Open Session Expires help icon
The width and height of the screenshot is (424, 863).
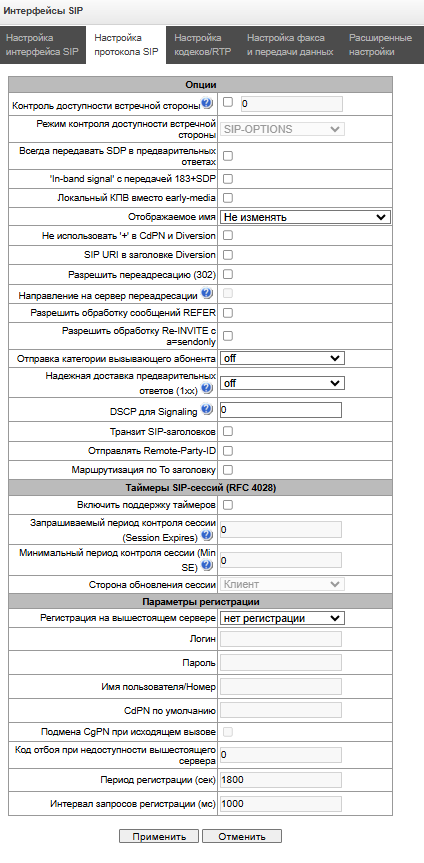207,534
